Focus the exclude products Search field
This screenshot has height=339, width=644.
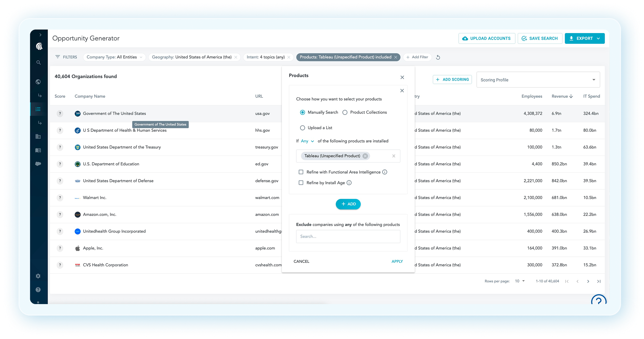(x=348, y=237)
